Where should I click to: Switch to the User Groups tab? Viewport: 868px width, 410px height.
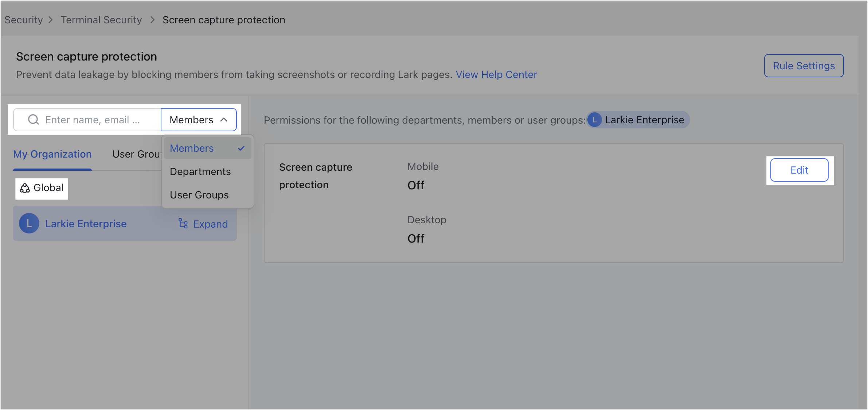point(137,154)
